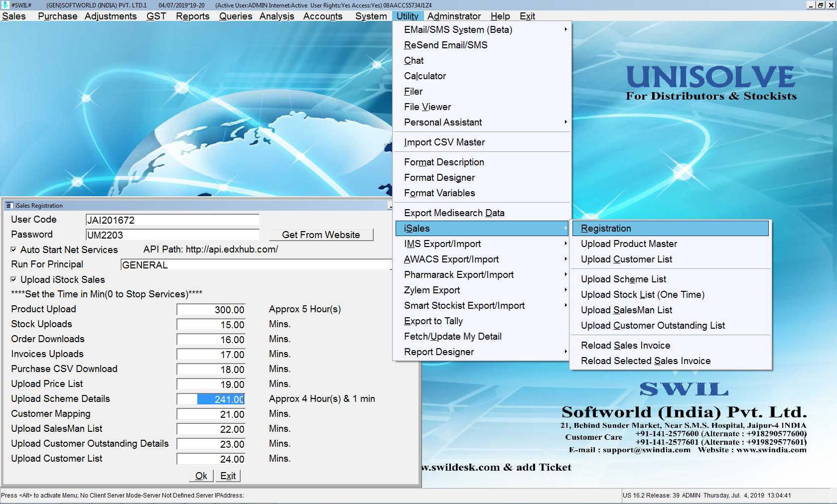Open File Viewer

pyautogui.click(x=482, y=107)
